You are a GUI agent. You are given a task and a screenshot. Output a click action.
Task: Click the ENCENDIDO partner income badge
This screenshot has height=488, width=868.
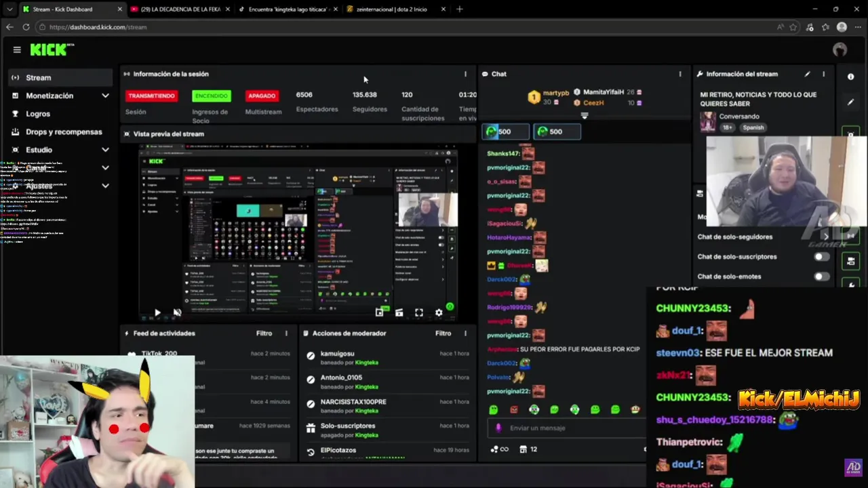tap(211, 96)
